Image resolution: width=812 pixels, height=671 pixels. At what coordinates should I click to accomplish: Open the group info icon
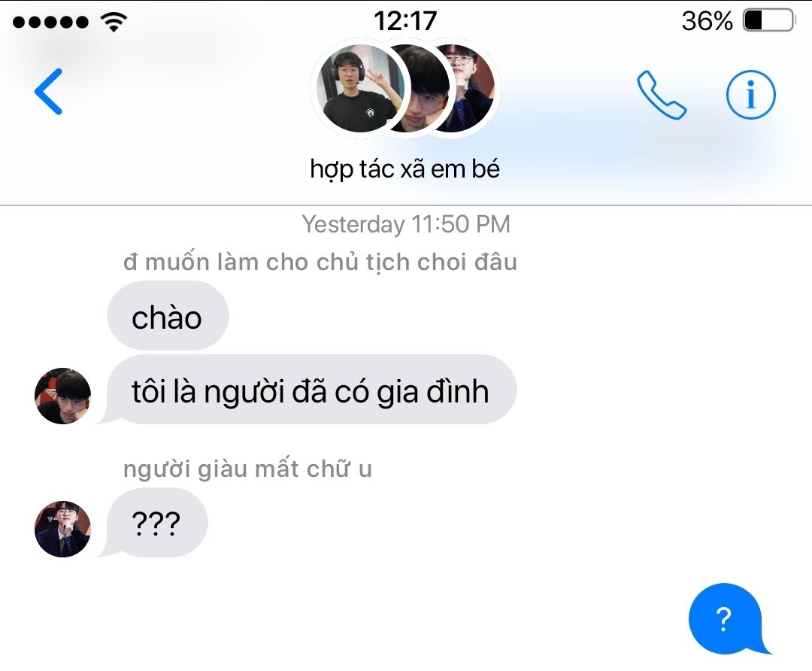point(751,96)
